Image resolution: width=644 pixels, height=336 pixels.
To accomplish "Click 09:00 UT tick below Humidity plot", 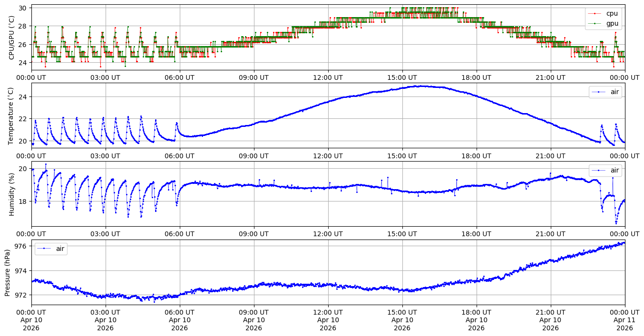I will click(254, 234).
